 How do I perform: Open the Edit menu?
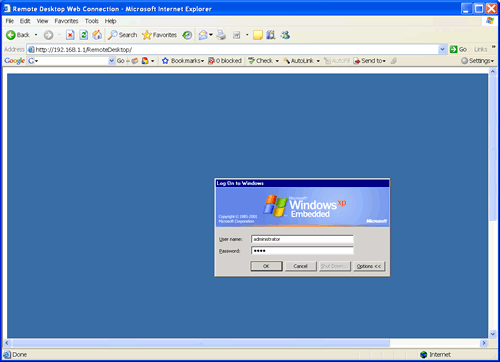pyautogui.click(x=25, y=21)
